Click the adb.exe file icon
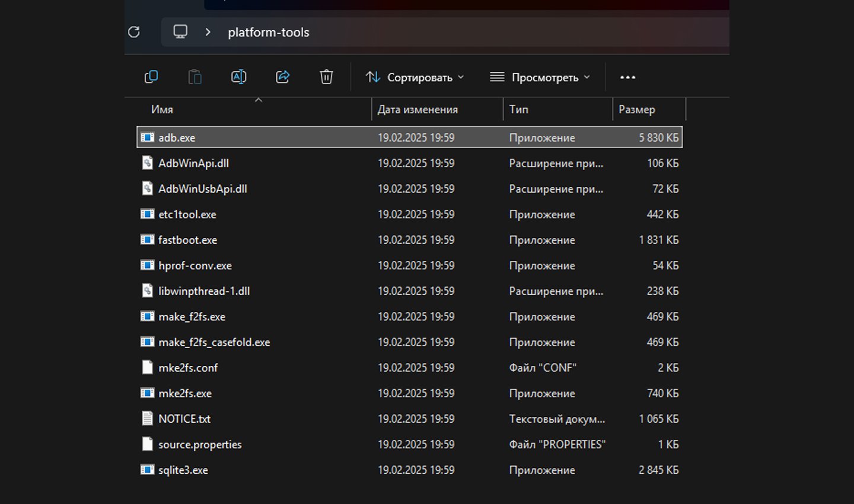Viewport: 854px width, 504px height. (147, 137)
